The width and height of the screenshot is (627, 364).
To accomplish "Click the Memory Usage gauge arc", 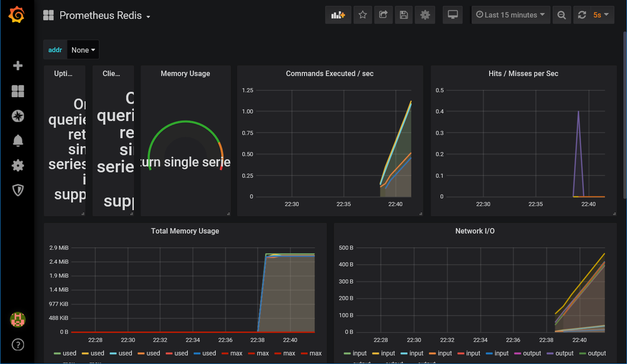I will (x=186, y=145).
